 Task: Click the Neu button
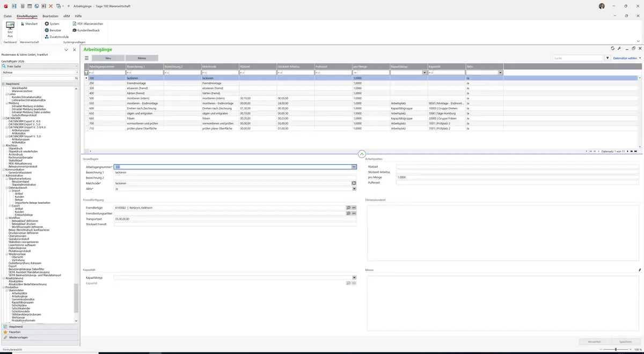(108, 58)
